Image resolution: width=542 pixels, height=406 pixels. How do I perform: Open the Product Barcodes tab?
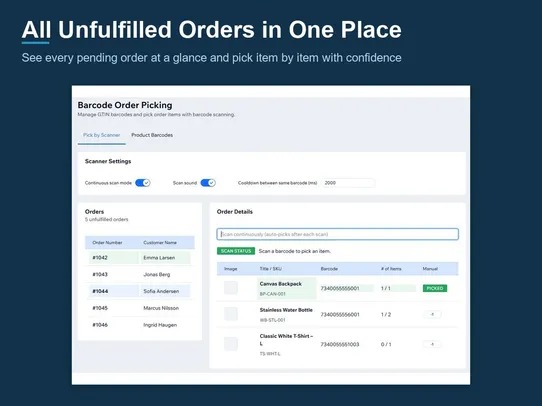[x=152, y=135]
